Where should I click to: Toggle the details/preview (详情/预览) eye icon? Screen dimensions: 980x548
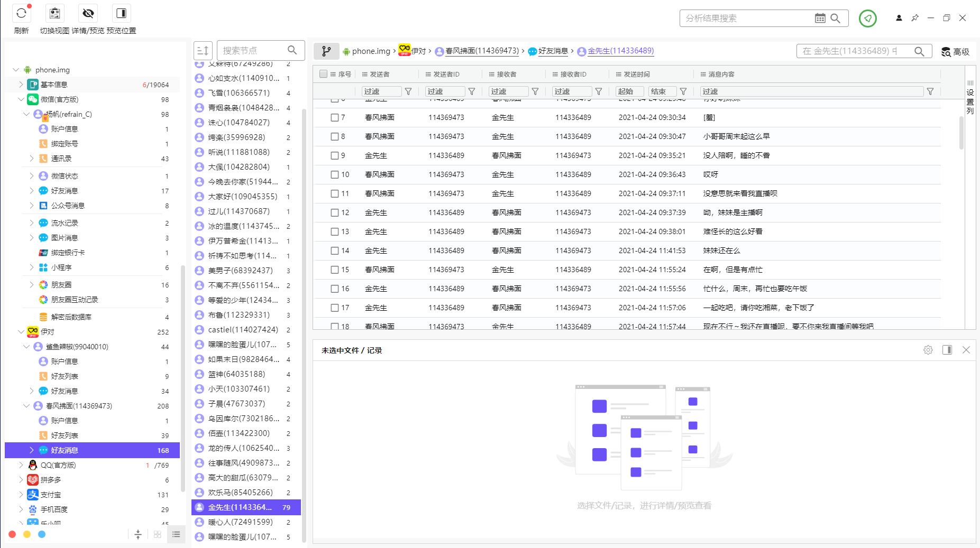[88, 14]
